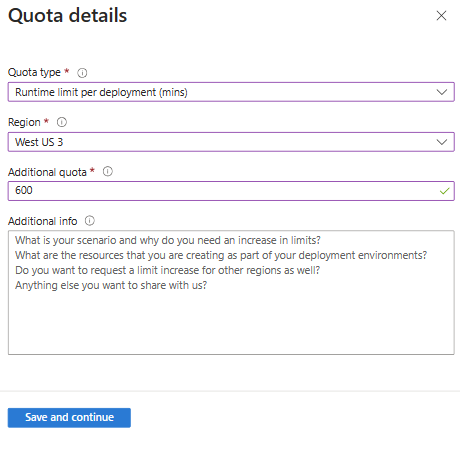Show info tooltip for Additional quota
The height and width of the screenshot is (450, 460).
click(108, 171)
